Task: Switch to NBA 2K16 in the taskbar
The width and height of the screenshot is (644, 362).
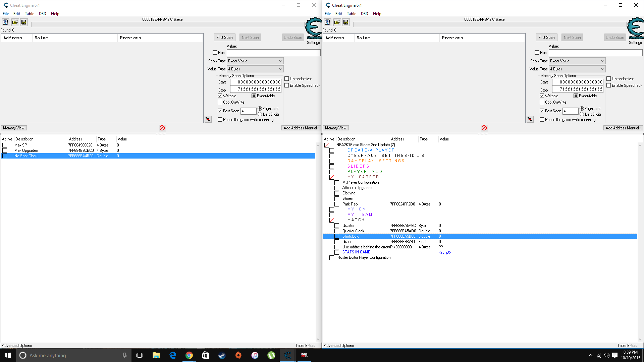Action: pos(304,355)
